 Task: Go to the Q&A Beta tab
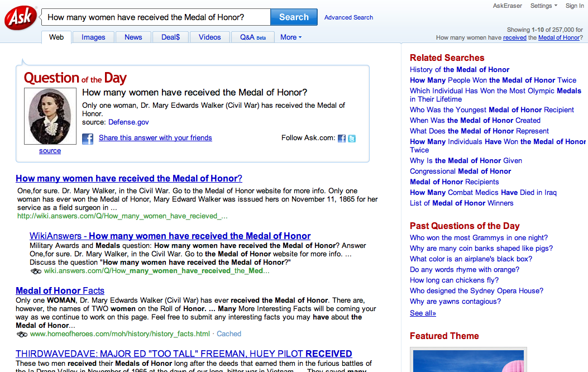(x=252, y=37)
